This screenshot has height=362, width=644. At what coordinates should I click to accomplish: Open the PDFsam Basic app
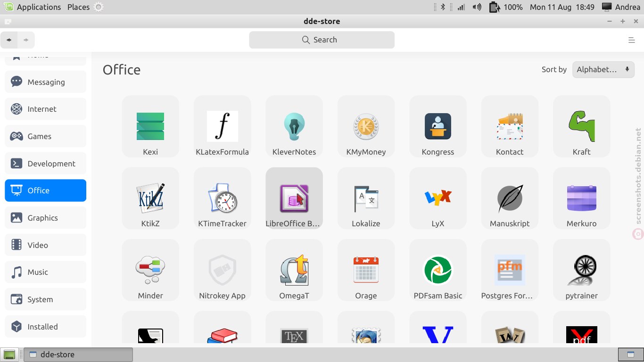click(438, 270)
